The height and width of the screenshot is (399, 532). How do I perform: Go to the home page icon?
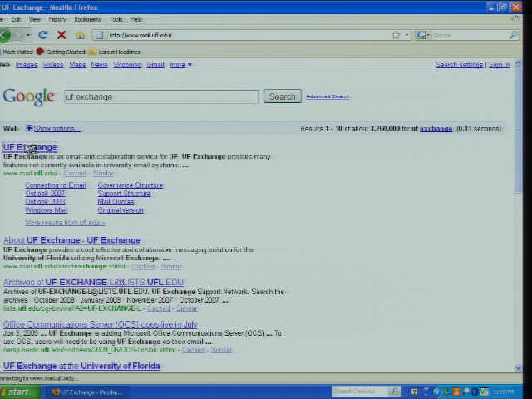pos(80,35)
